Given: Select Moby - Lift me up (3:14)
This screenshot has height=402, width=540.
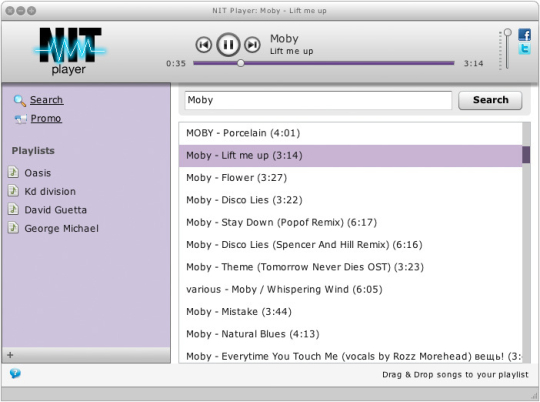Looking at the screenshot, I should (x=351, y=155).
